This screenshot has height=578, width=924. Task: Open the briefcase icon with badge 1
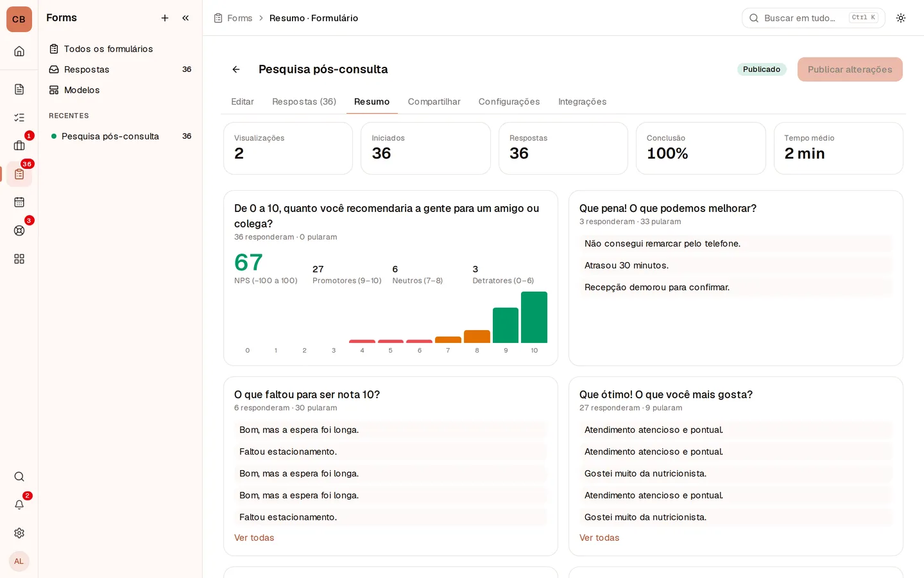pyautogui.click(x=19, y=146)
